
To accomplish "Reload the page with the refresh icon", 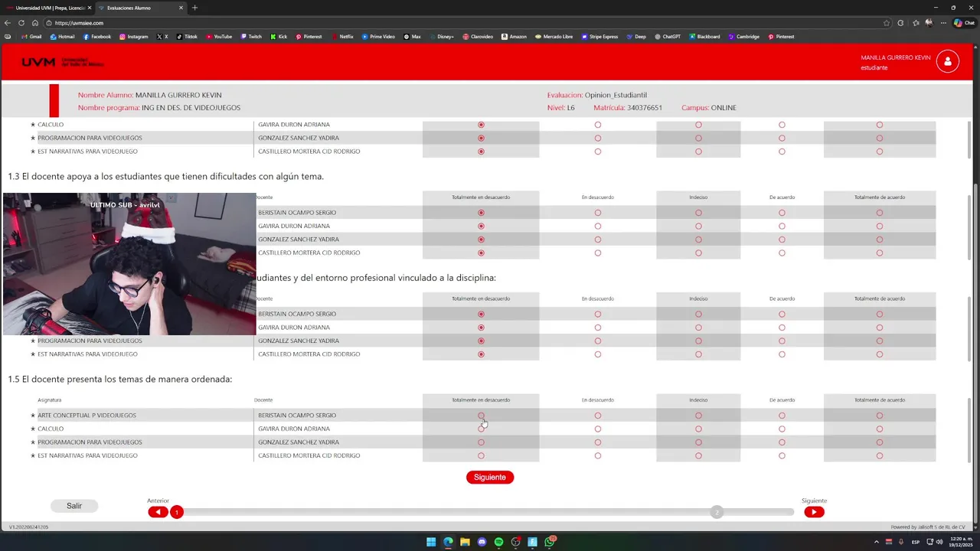I will point(21,23).
